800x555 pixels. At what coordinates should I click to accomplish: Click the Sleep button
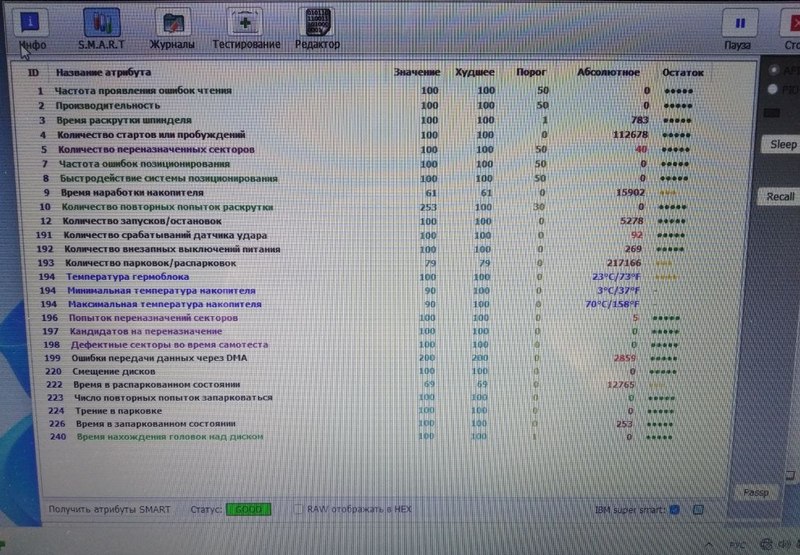[783, 144]
